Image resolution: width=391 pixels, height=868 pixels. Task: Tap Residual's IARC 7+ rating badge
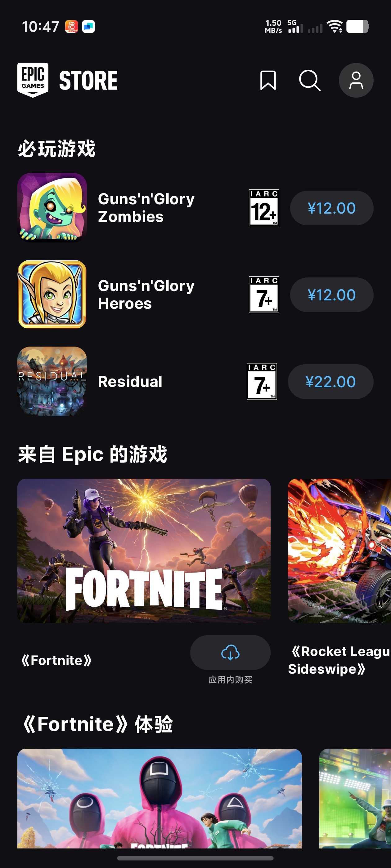pos(262,381)
